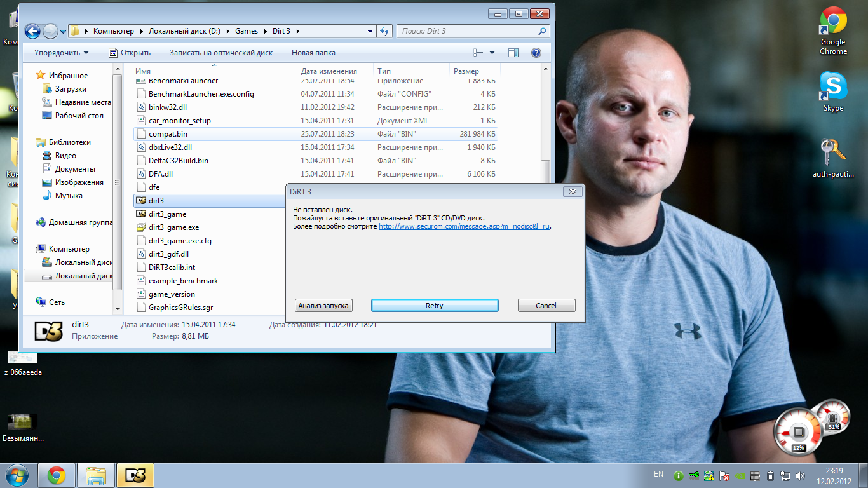This screenshot has height=488, width=868.
Task: Open Explorer help question mark icon
Action: (536, 53)
